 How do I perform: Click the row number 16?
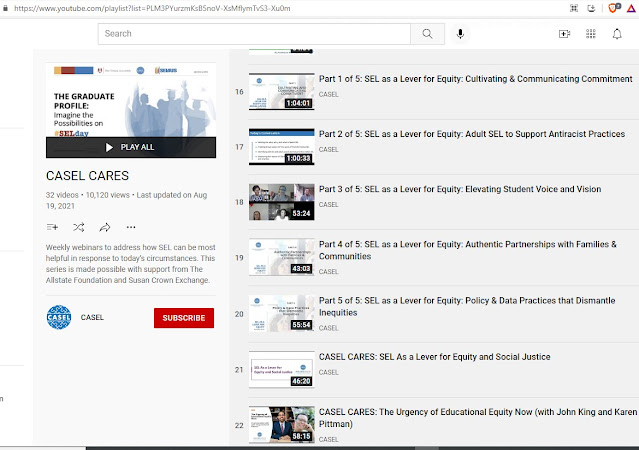239,92
